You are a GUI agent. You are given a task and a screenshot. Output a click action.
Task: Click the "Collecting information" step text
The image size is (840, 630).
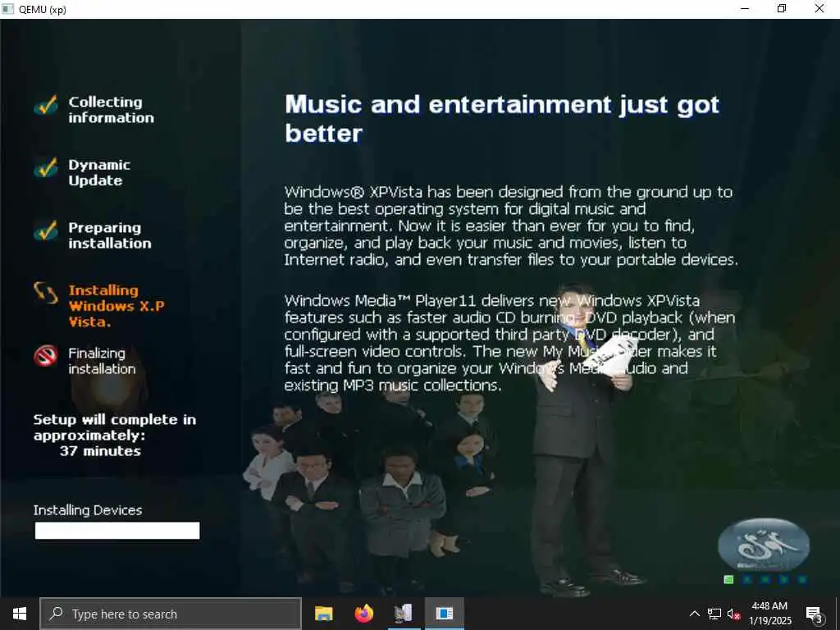[111, 110]
